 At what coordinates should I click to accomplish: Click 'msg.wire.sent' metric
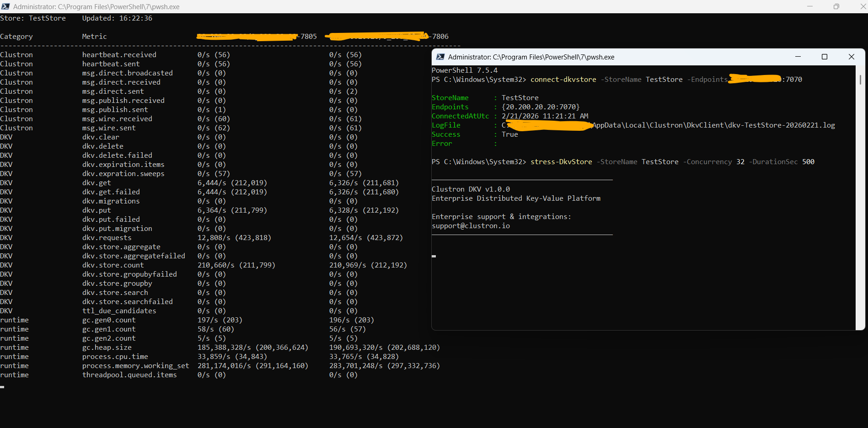109,128
